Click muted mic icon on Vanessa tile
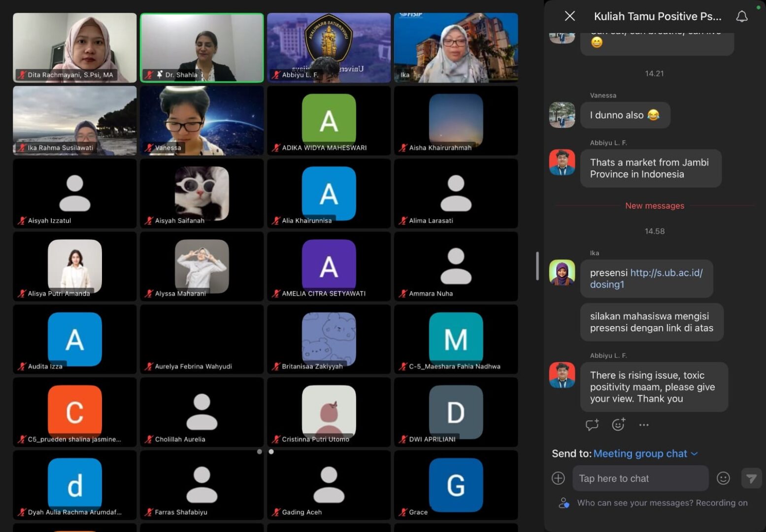This screenshot has height=532, width=766. (x=149, y=148)
